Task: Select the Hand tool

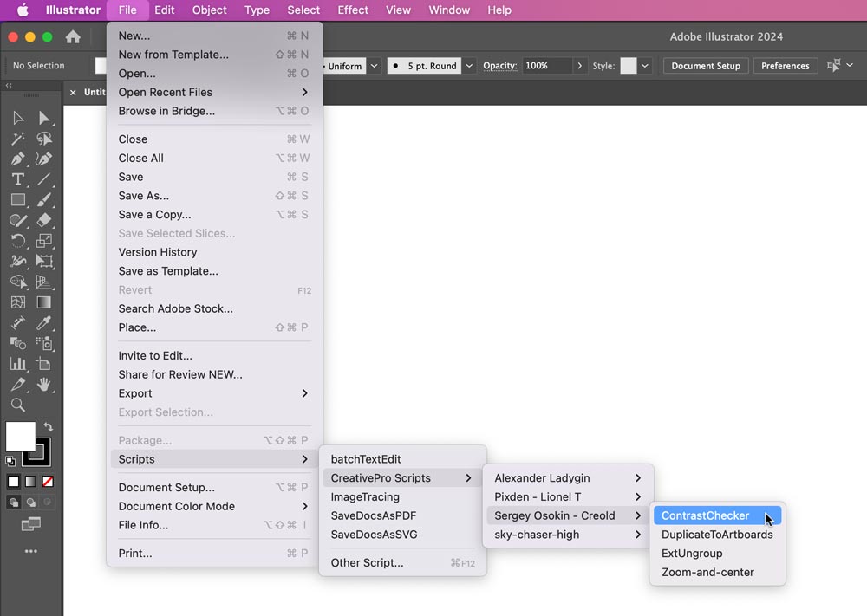Action: tap(43, 385)
